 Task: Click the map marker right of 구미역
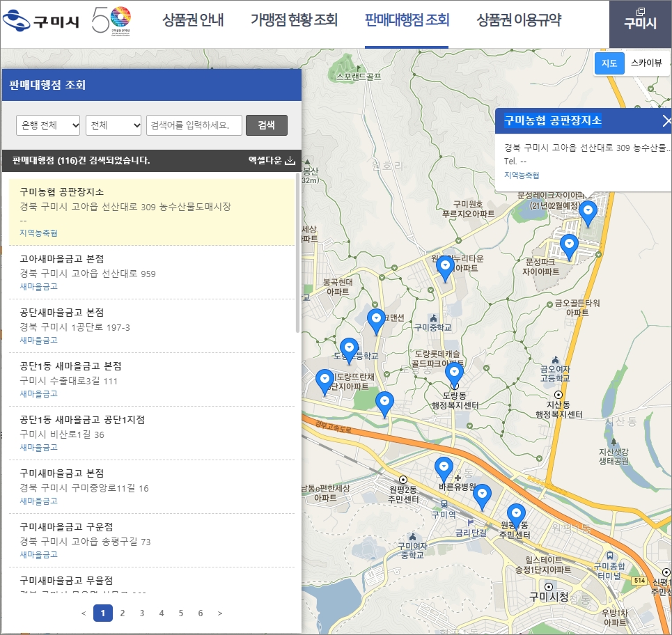tap(482, 497)
